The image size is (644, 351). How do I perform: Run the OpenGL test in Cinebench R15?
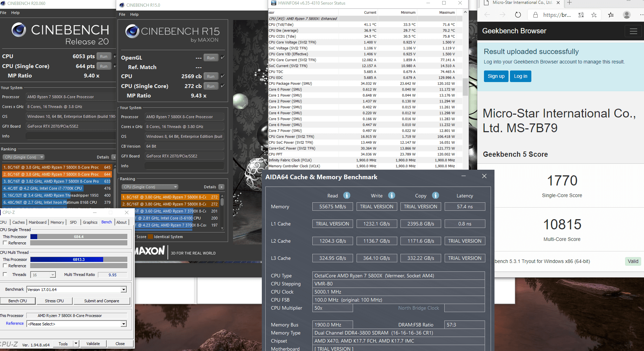211,58
